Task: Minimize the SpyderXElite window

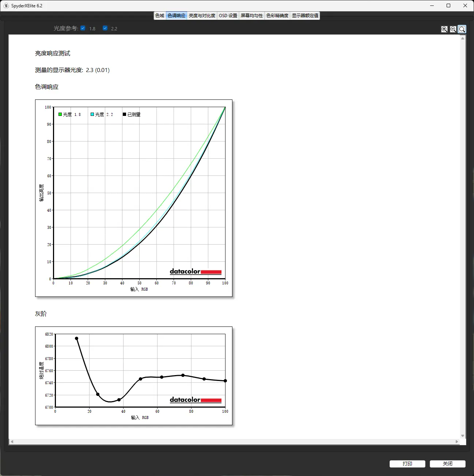Action: coord(432,5)
